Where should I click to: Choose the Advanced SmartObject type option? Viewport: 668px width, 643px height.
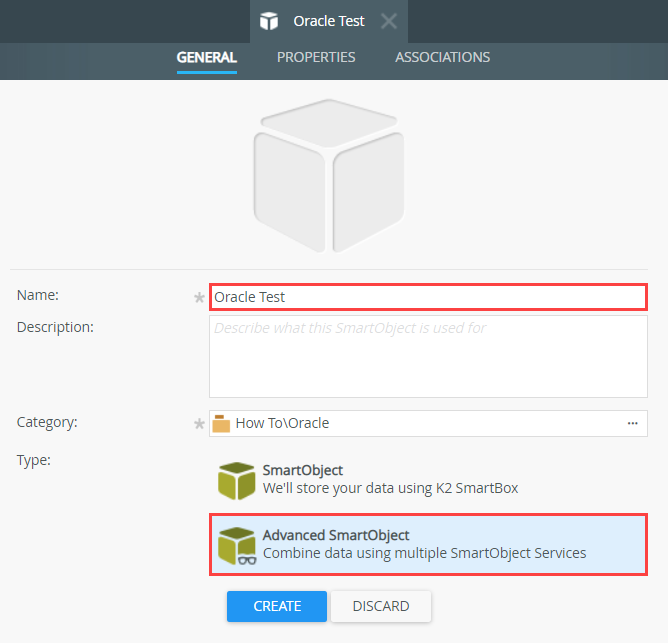point(428,545)
